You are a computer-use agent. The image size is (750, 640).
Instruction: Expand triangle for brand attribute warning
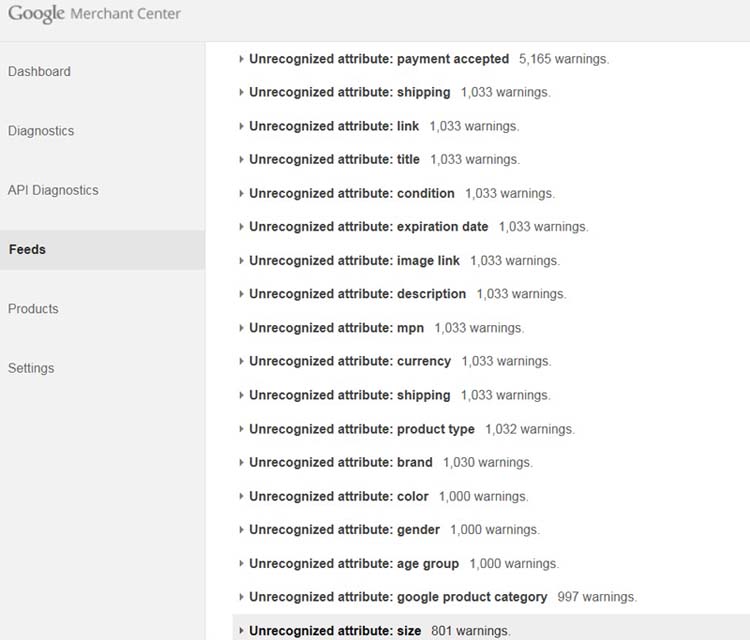tap(241, 463)
